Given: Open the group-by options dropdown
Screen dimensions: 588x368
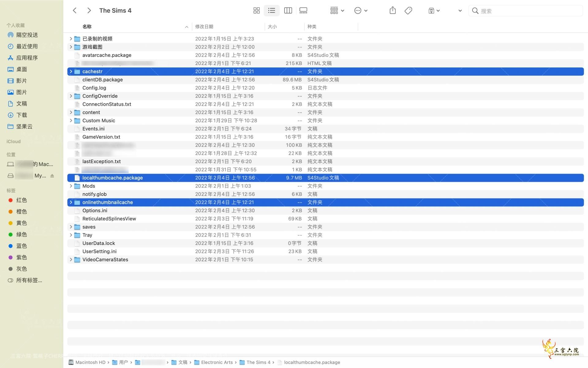Looking at the screenshot, I should click(x=337, y=10).
